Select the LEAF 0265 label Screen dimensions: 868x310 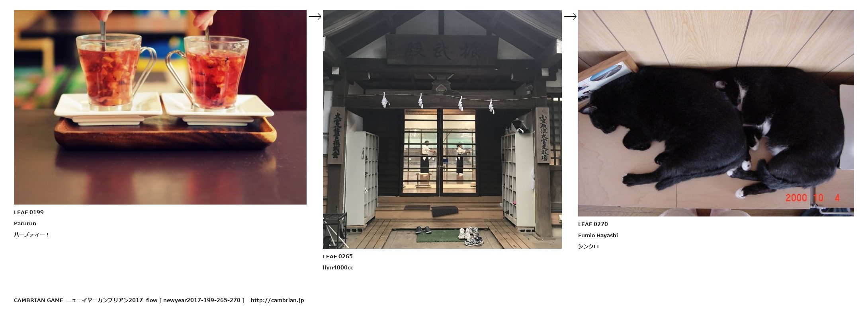338,256
